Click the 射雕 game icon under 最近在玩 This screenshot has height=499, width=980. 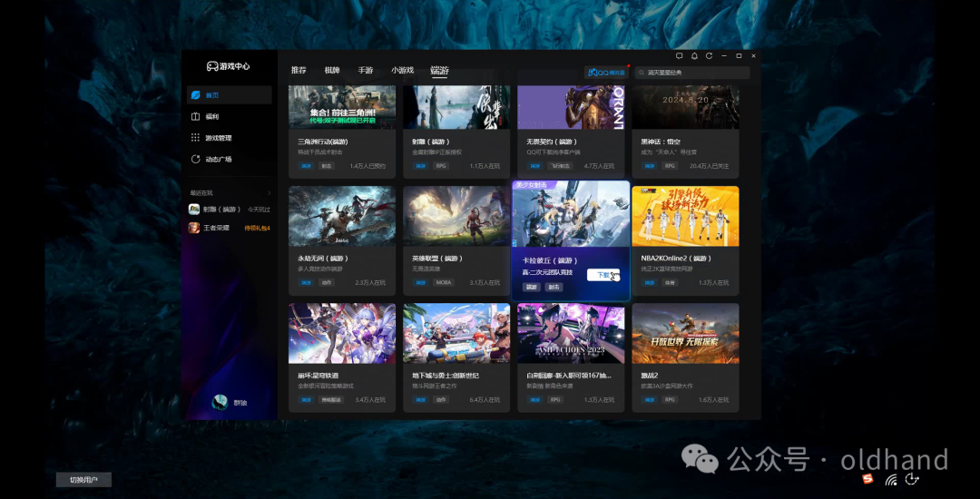point(194,210)
